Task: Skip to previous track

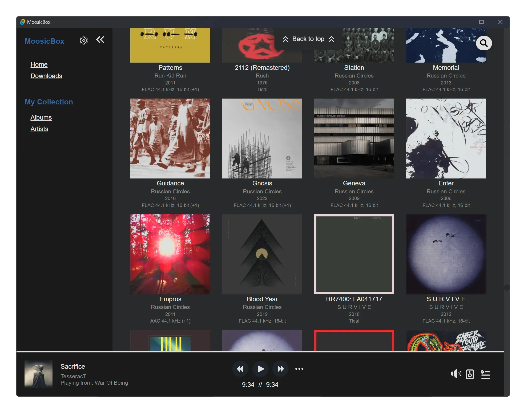Action: coord(240,369)
